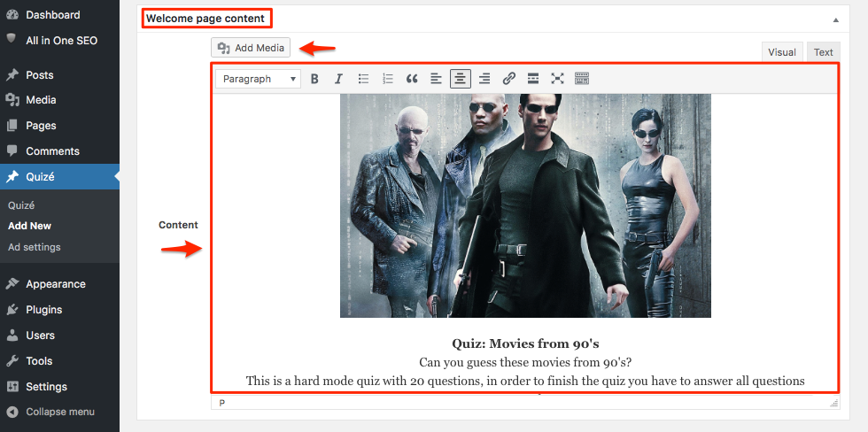Image resolution: width=868 pixels, height=432 pixels.
Task: Click the Add Media button
Action: coord(251,48)
